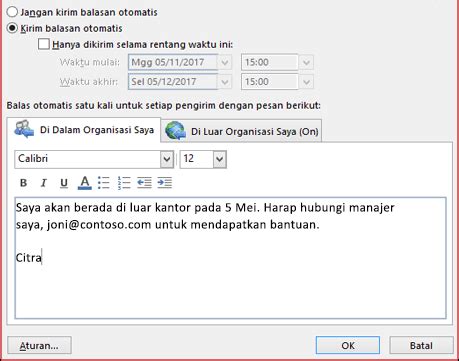Toggle Bold formatting button

click(x=23, y=183)
